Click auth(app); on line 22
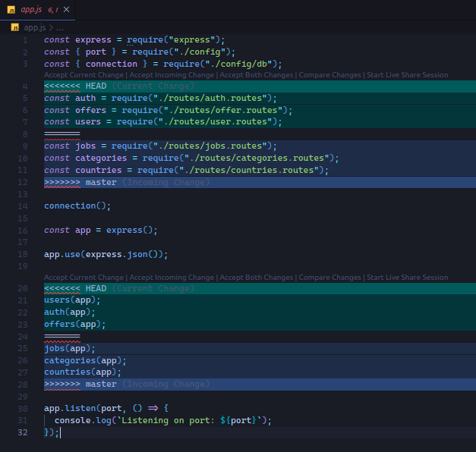The height and width of the screenshot is (452, 476). point(70,312)
